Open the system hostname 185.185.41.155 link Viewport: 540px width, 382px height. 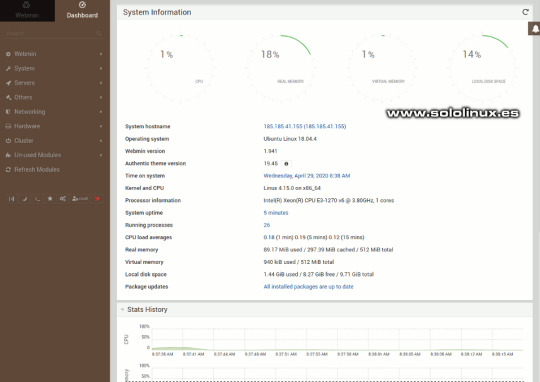tap(305, 126)
